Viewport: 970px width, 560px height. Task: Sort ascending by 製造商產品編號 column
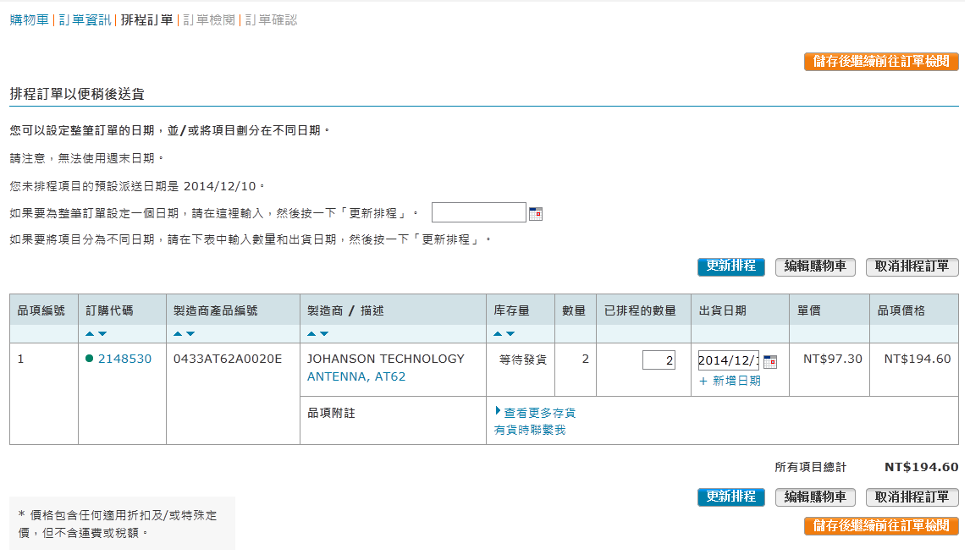pyautogui.click(x=178, y=334)
